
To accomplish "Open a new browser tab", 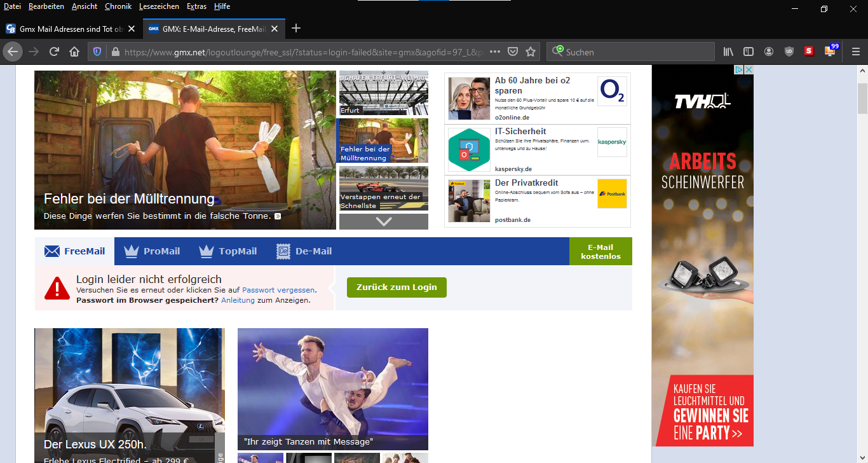I will [295, 29].
